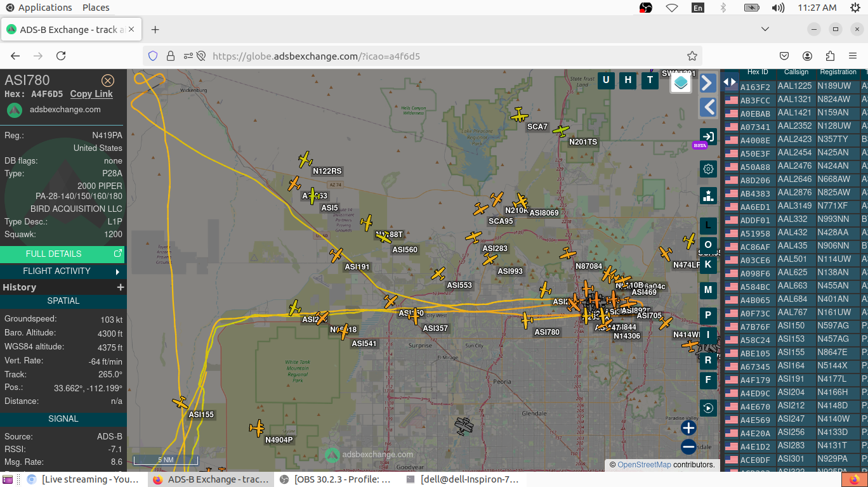Click the left-pointing chevron sidebar button
The height and width of the screenshot is (487, 868).
708,107
